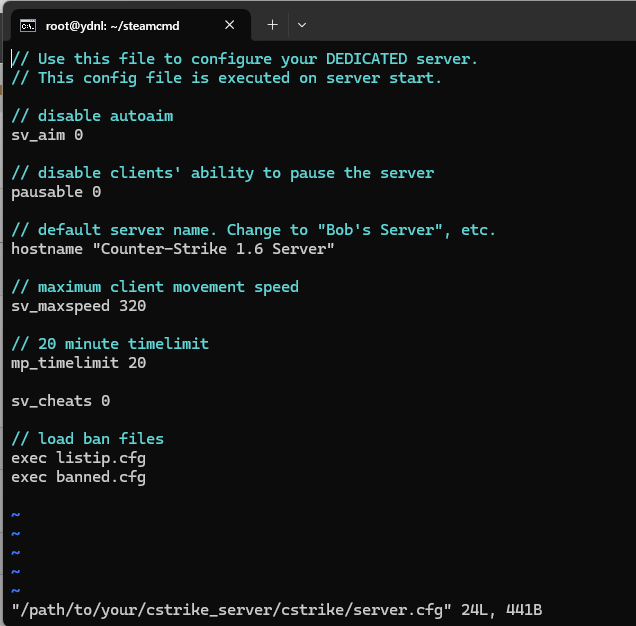Click on the sv_aim 0 line
This screenshot has height=626, width=636.
tap(47, 135)
